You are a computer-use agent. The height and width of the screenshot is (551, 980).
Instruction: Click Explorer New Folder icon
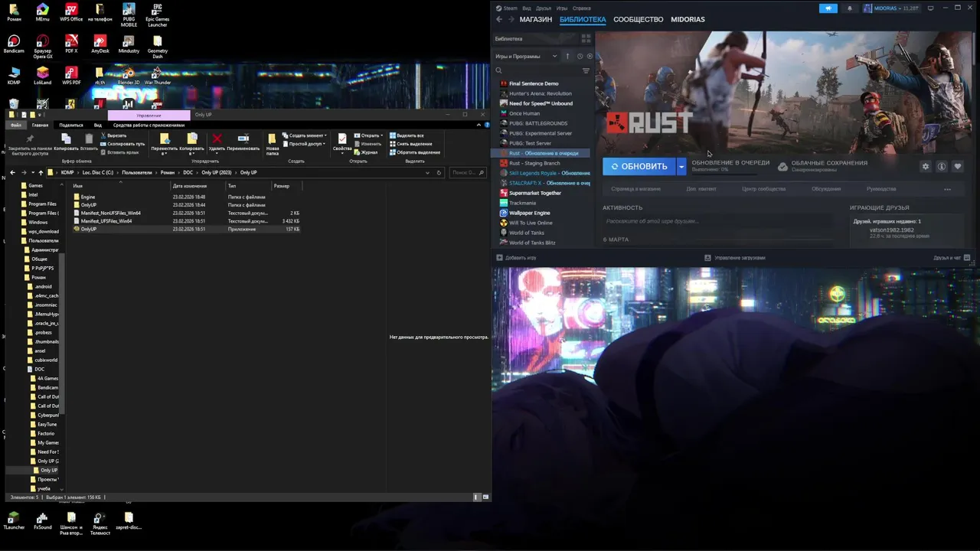coord(272,139)
